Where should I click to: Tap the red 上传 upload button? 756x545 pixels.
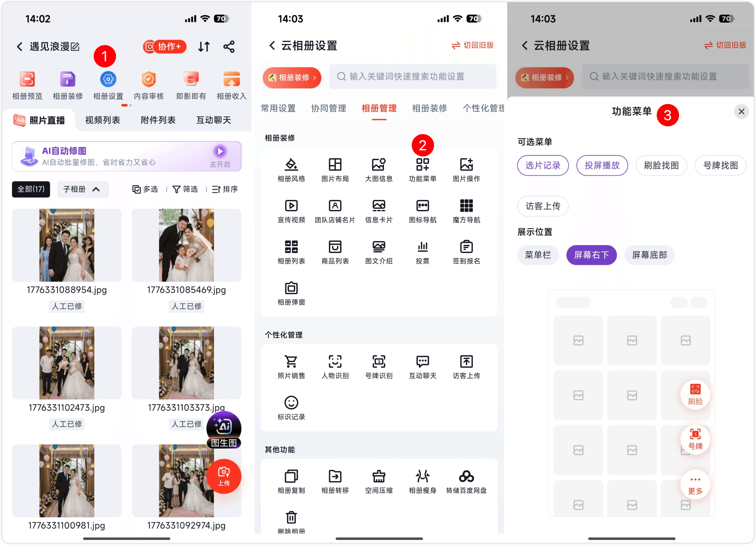(x=224, y=476)
